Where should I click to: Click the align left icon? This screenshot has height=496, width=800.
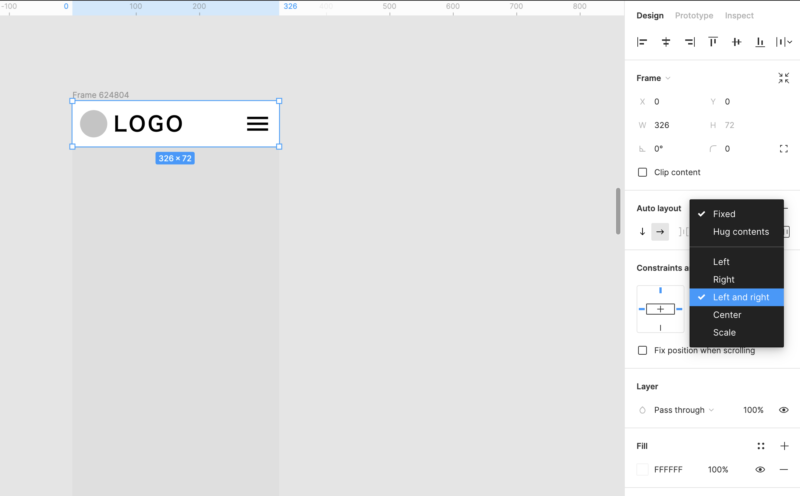click(x=642, y=42)
